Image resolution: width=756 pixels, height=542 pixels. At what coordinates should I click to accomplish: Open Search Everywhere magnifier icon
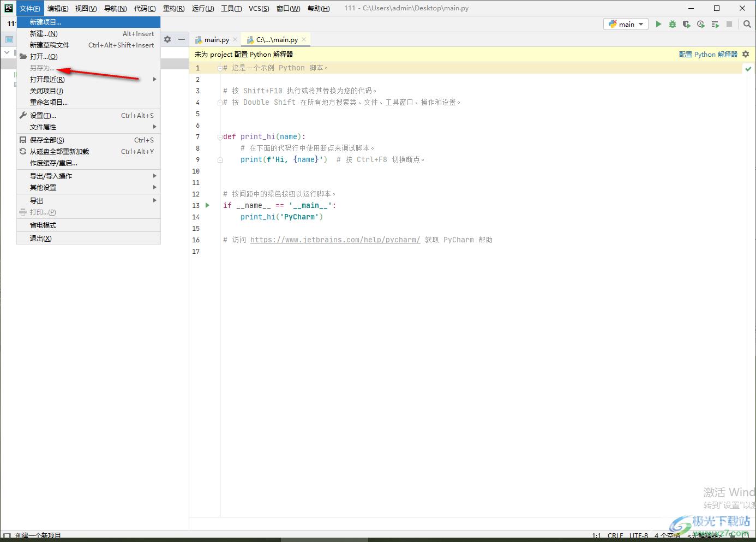[747, 24]
